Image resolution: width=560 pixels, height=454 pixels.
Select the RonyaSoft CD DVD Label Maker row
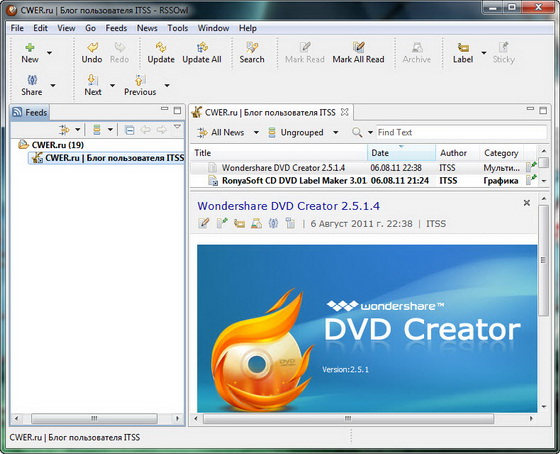[364, 181]
